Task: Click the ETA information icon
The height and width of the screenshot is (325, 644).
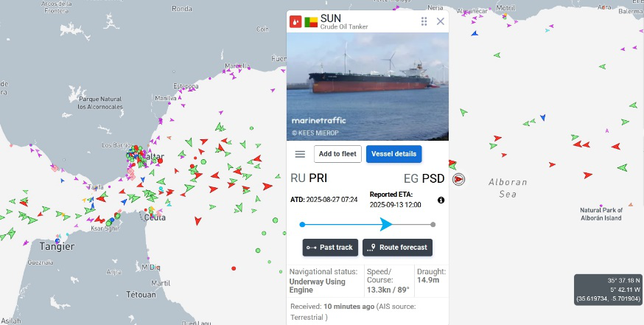Action: click(441, 200)
